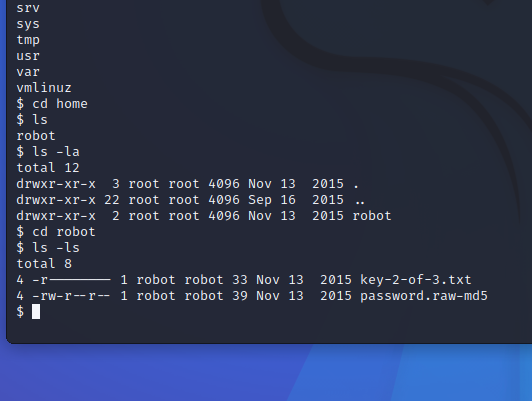Click the -rw-r--r-- permission string
The height and width of the screenshot is (401, 532).
pos(71,296)
